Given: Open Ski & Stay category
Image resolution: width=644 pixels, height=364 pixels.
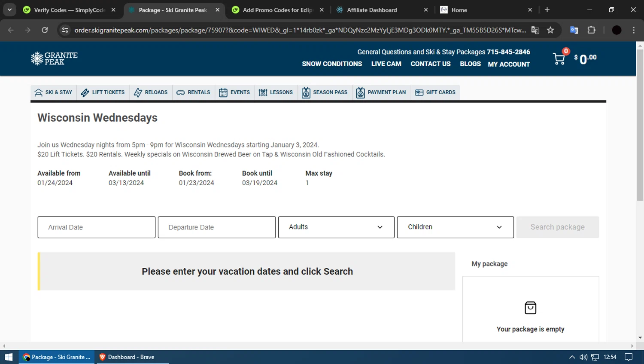Looking at the screenshot, I should tap(54, 92).
